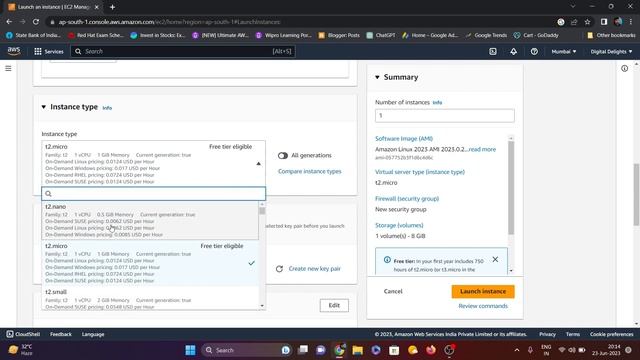Open Firefox from the taskbar
The height and width of the screenshot is (360, 640).
tap(431, 350)
